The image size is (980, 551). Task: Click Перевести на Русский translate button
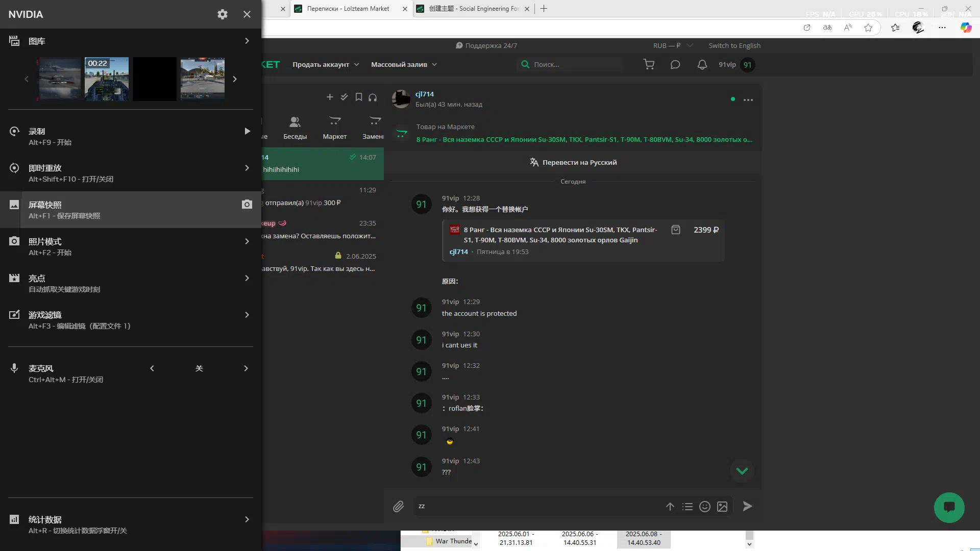(x=573, y=162)
